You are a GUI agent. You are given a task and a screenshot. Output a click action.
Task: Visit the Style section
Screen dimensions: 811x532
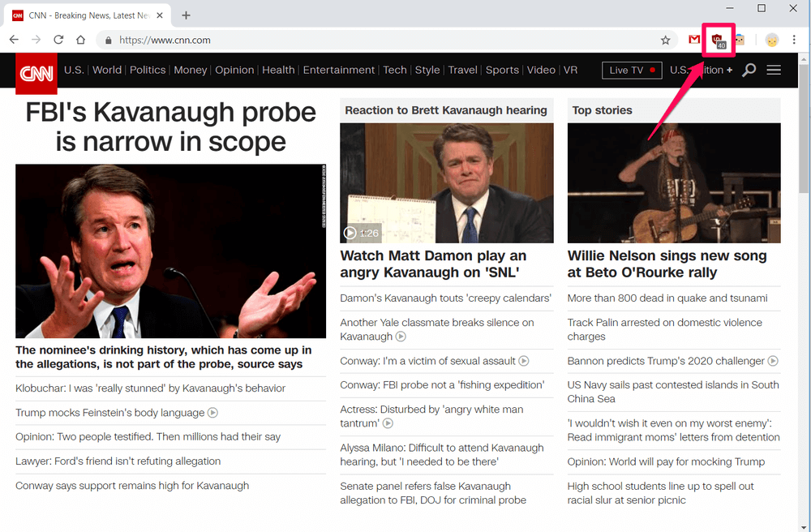click(x=427, y=70)
